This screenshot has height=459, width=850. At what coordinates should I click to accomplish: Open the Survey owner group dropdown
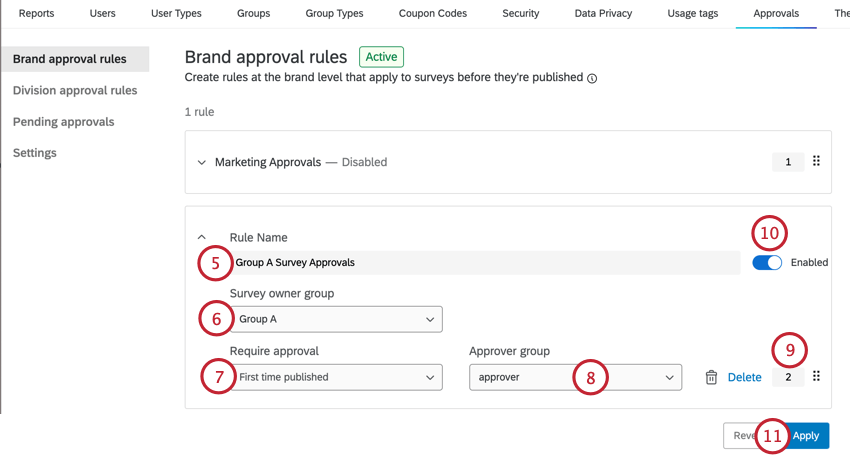[x=336, y=319]
